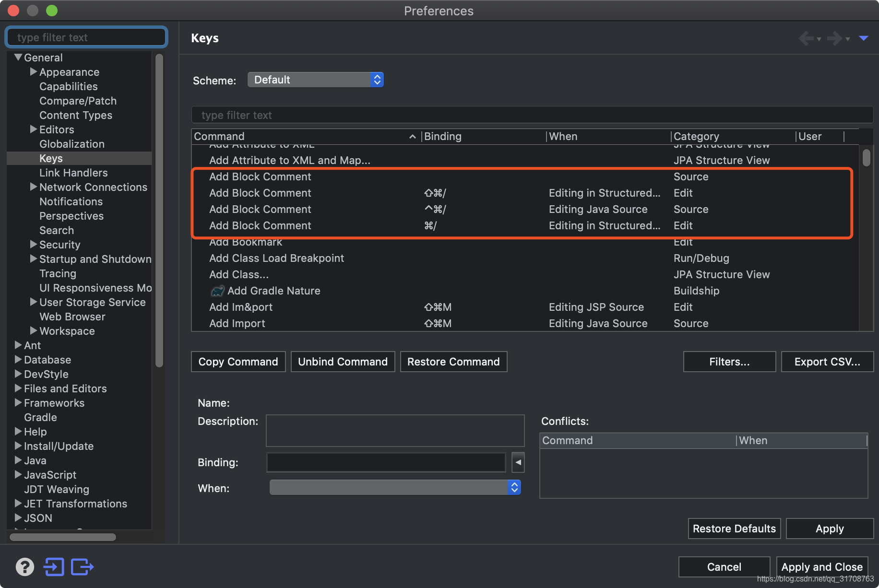Click the Unbind Command button
This screenshot has width=879, height=588.
pyautogui.click(x=343, y=362)
